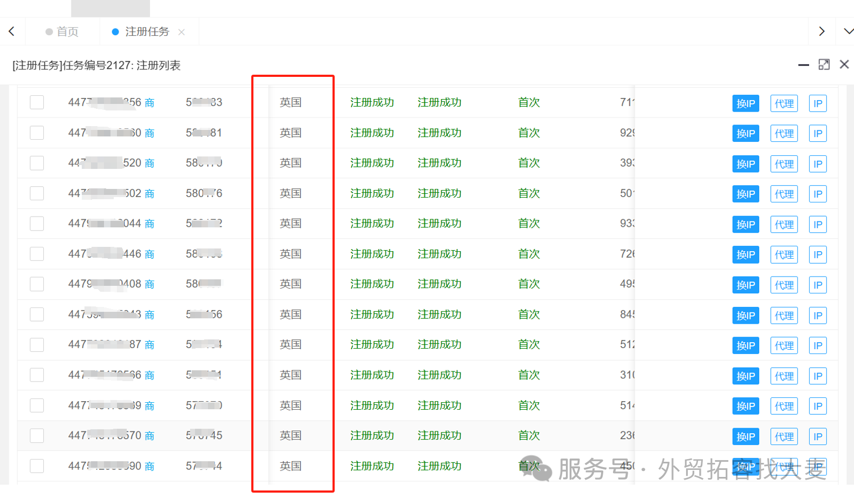Open the IP button for number ending 570
The width and height of the screenshot is (854, 504).
tap(818, 436)
